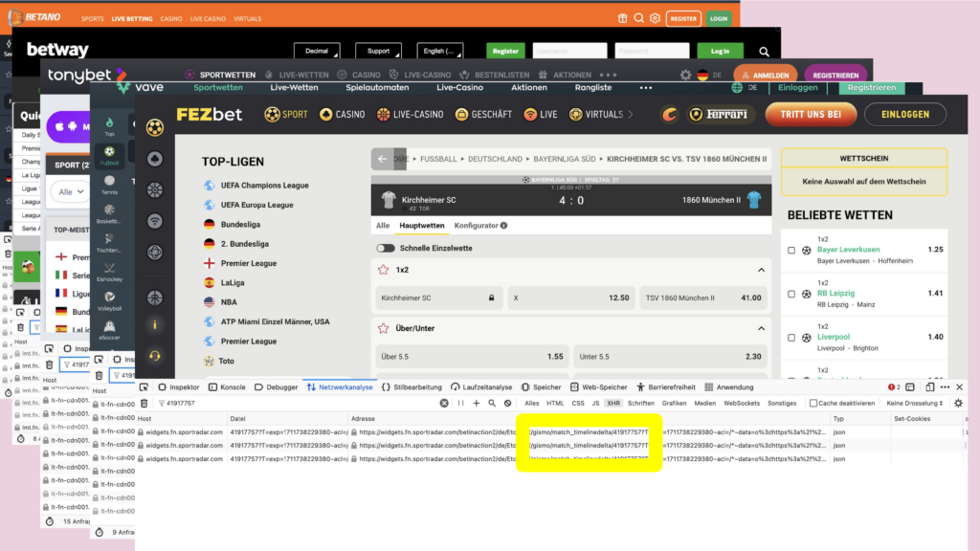Click the Registrieren button in Vave header
The width and height of the screenshot is (980, 551).
click(x=871, y=87)
